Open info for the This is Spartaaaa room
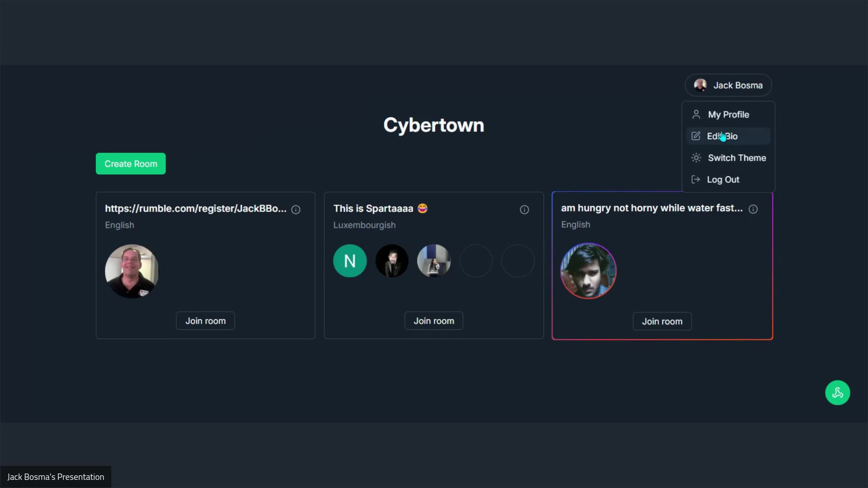The width and height of the screenshot is (868, 488). pos(524,210)
